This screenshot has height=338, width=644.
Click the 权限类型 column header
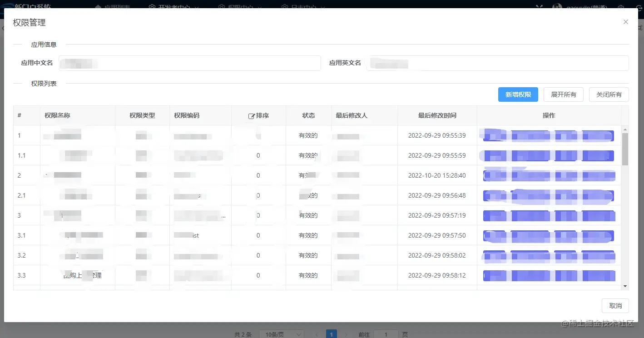pos(142,115)
